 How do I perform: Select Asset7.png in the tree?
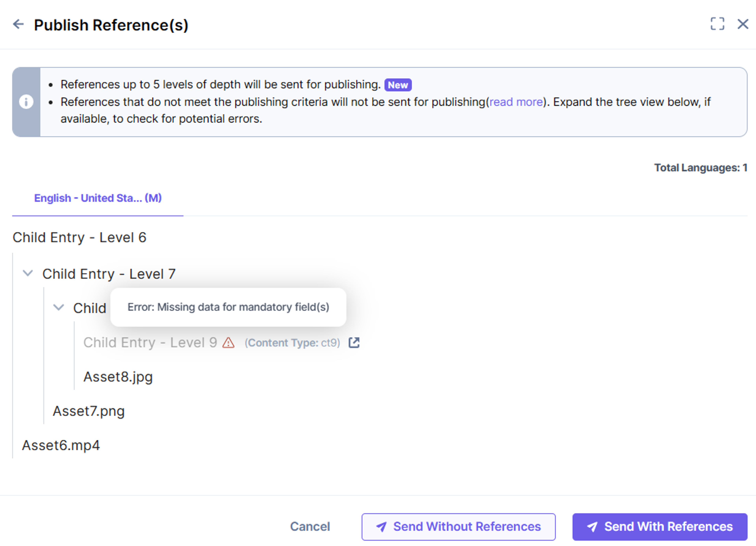pyautogui.click(x=89, y=412)
